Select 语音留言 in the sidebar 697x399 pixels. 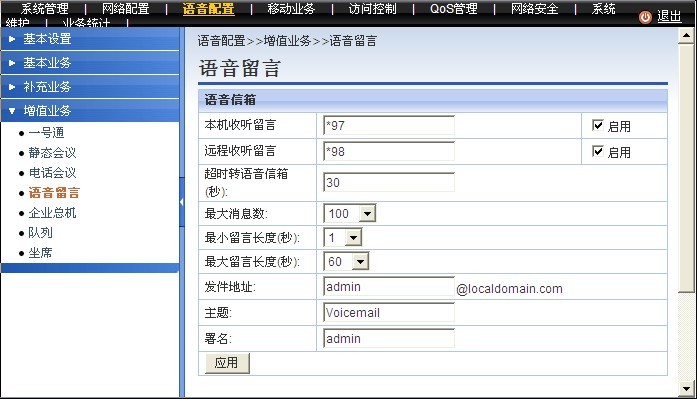click(54, 193)
